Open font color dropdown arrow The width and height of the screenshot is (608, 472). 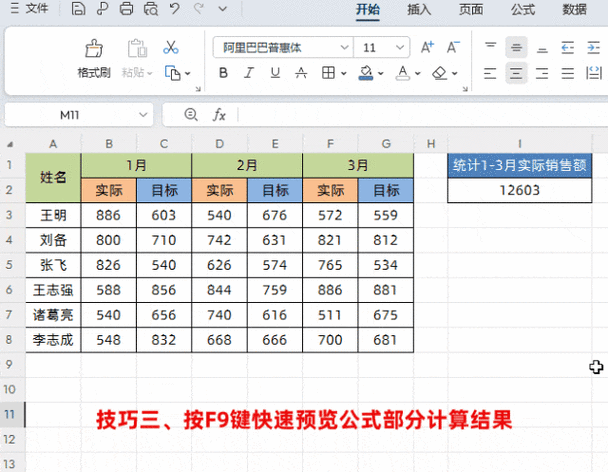[x=418, y=73]
